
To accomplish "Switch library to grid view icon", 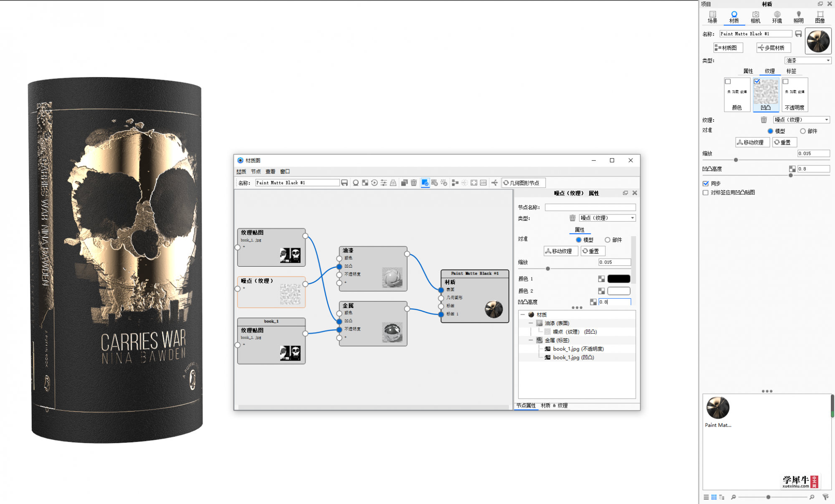I will [x=714, y=497].
